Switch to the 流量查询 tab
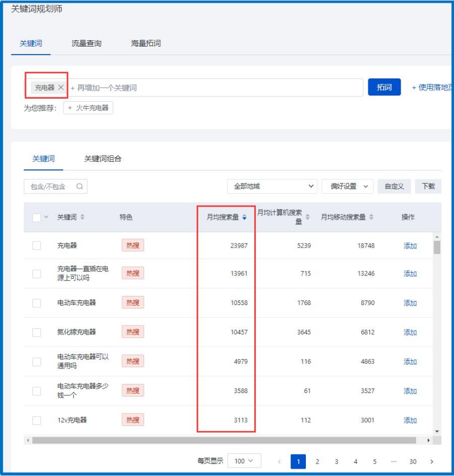This screenshot has width=454, height=476. click(x=86, y=43)
